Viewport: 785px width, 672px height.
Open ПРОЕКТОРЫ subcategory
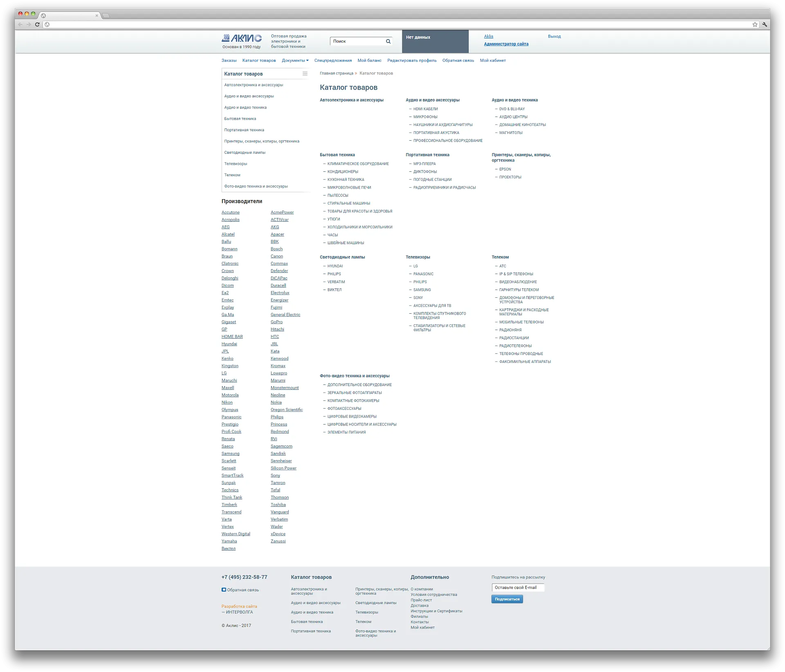510,177
